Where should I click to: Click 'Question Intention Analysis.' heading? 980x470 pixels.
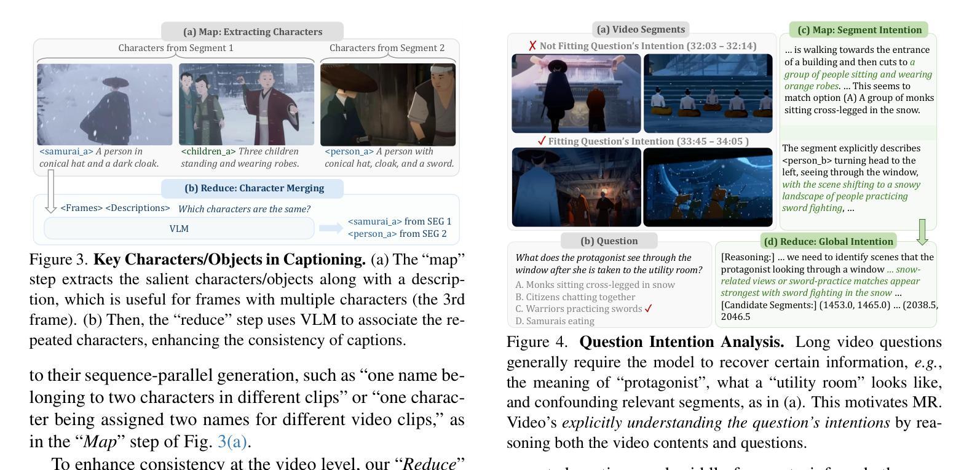[682, 341]
